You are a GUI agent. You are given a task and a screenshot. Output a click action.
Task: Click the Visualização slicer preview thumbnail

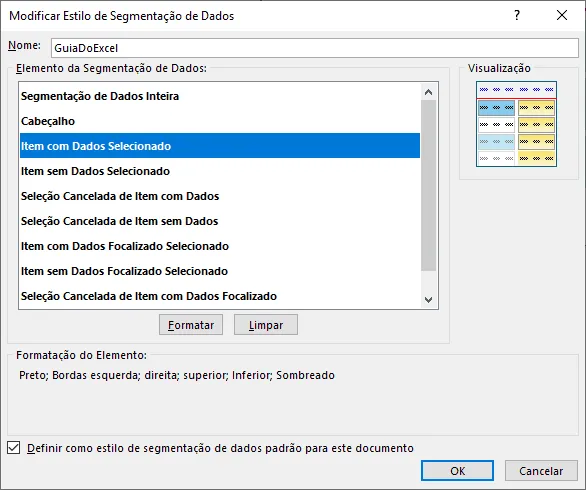tap(516, 124)
